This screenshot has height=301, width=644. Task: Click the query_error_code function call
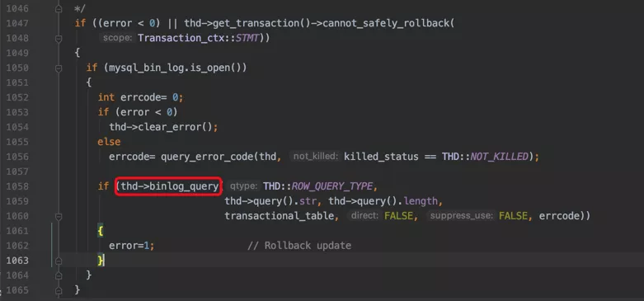coord(207,157)
